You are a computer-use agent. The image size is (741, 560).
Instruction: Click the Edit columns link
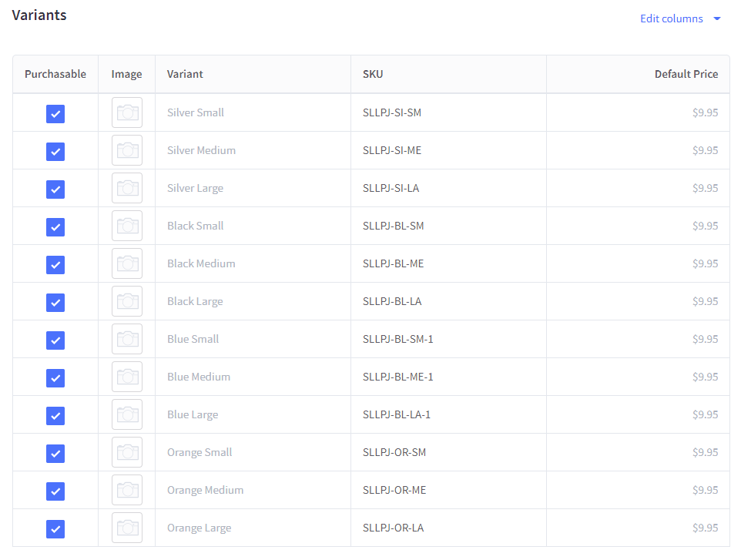(671, 18)
